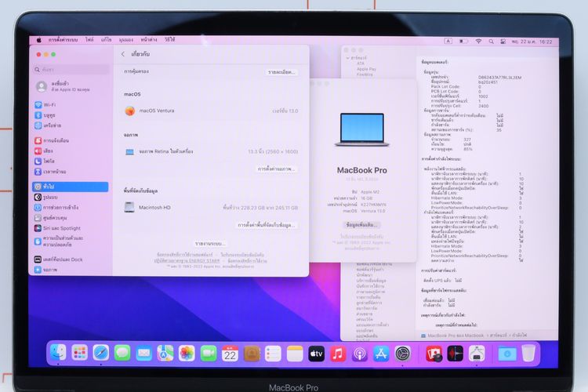Open the Apple menu
Image resolution: width=588 pixels, height=392 pixels.
coord(38,40)
